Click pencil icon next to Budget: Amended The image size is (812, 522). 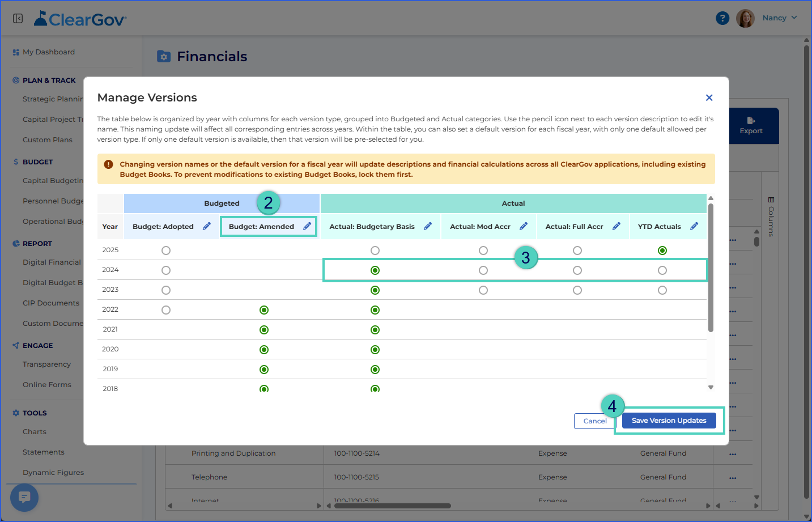click(307, 226)
